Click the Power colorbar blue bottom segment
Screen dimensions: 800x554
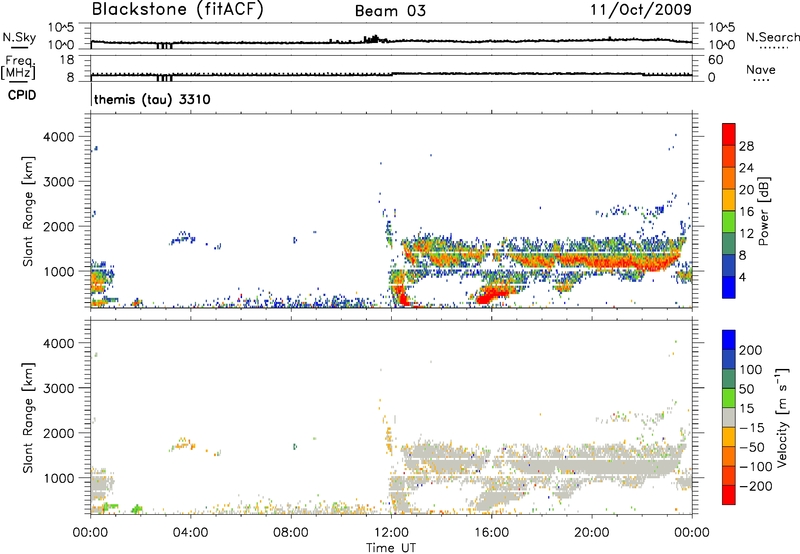click(x=729, y=287)
